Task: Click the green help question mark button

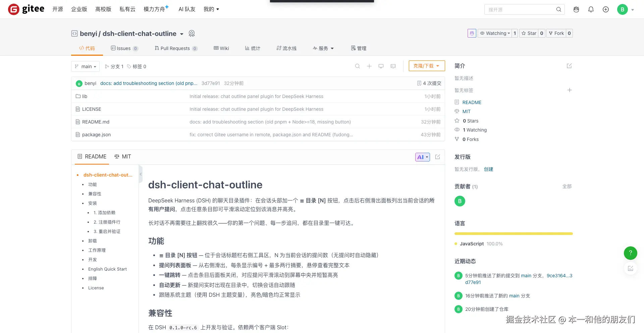Action: [x=631, y=253]
